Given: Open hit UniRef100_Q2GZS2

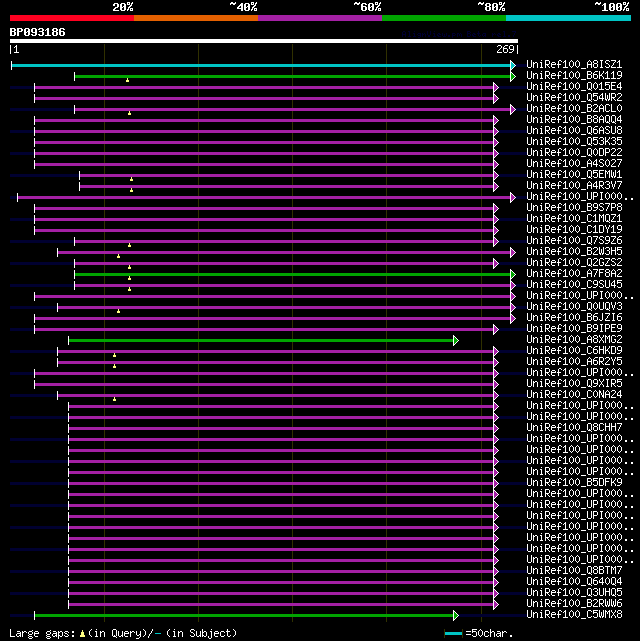Looking at the screenshot, I should (574, 263).
